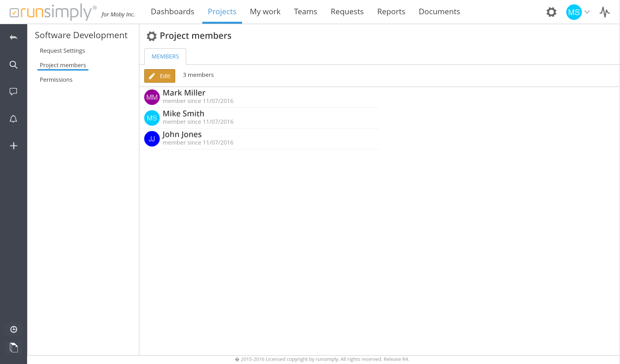Select the MEMBERS tab
Screen dimensions: 620x364
[x=165, y=57]
